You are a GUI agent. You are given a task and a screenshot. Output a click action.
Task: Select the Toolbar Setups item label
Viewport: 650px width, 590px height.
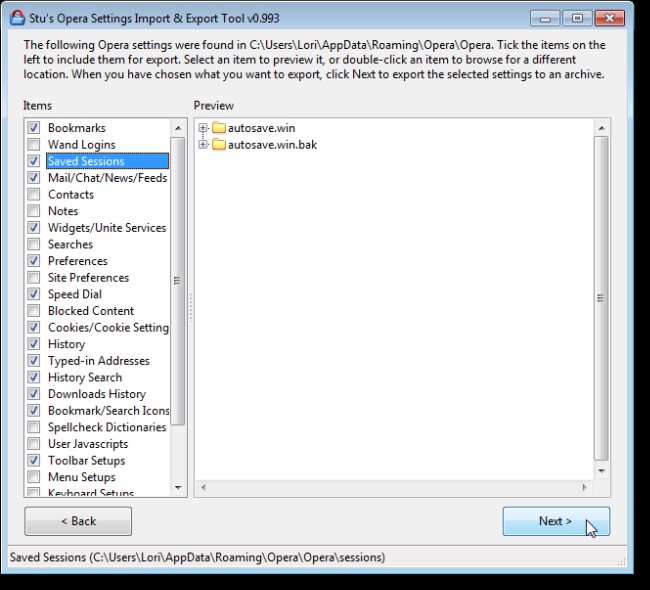coord(86,460)
